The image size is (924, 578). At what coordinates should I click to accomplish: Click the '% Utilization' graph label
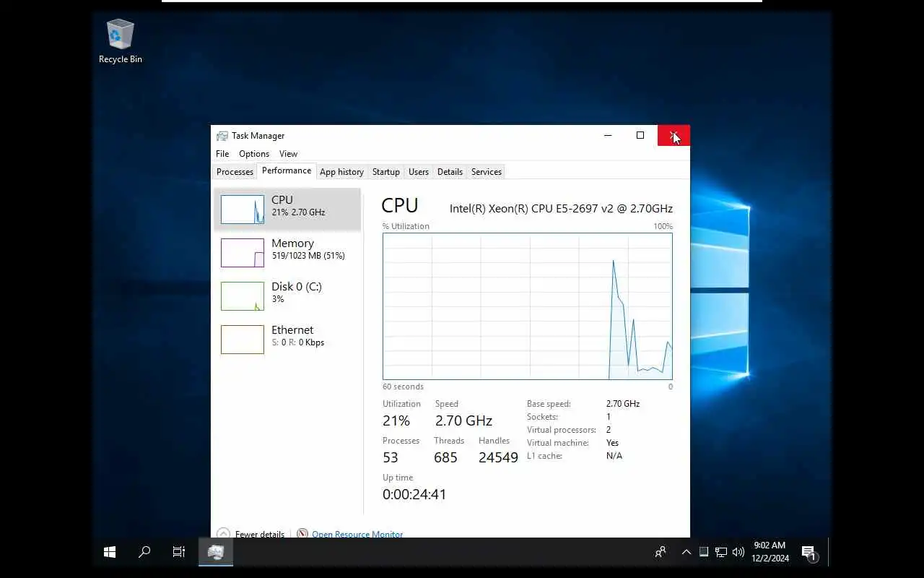coord(406,226)
